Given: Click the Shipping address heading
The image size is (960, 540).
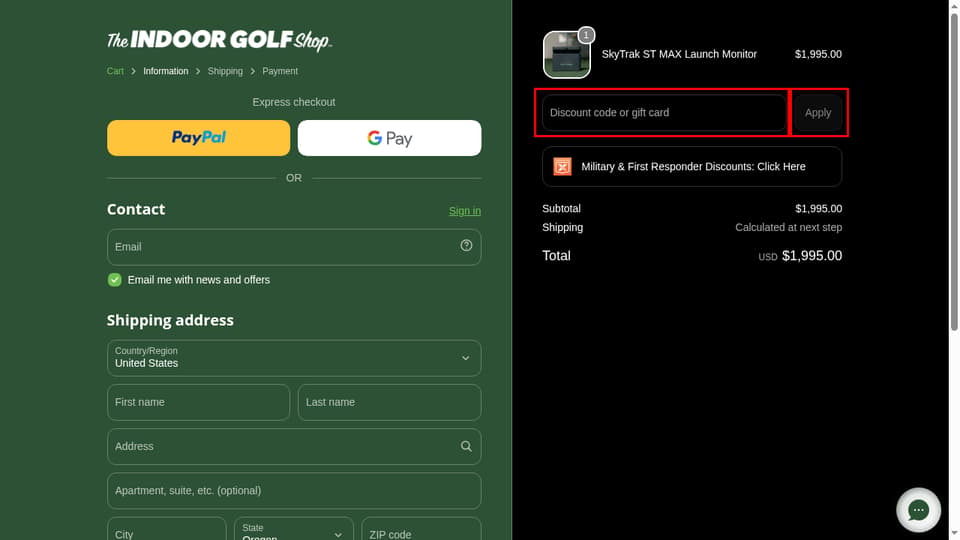Looking at the screenshot, I should click(x=170, y=320).
